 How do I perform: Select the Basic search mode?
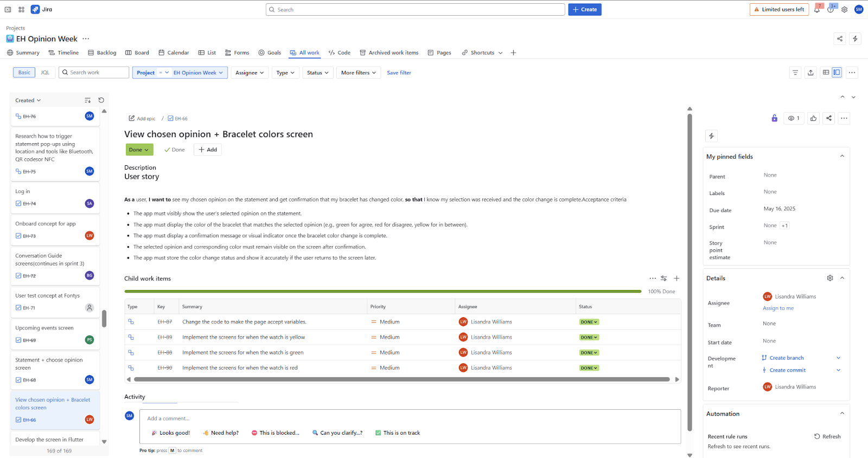coord(24,73)
